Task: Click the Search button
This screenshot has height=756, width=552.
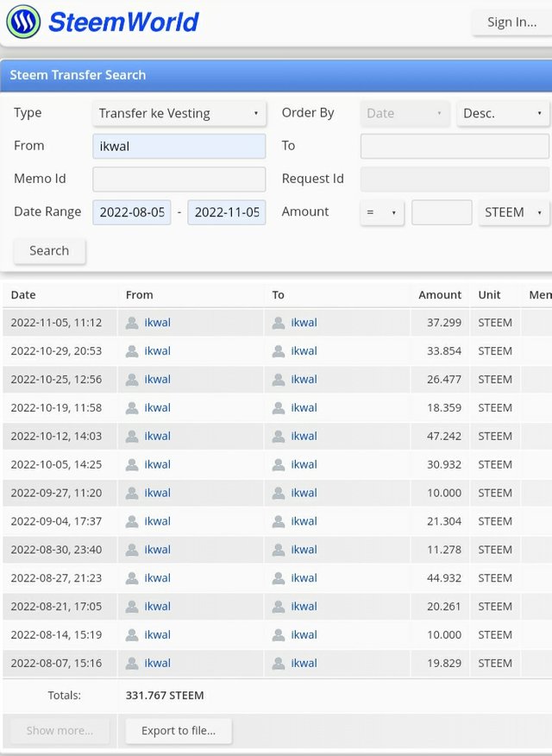Action: (49, 250)
